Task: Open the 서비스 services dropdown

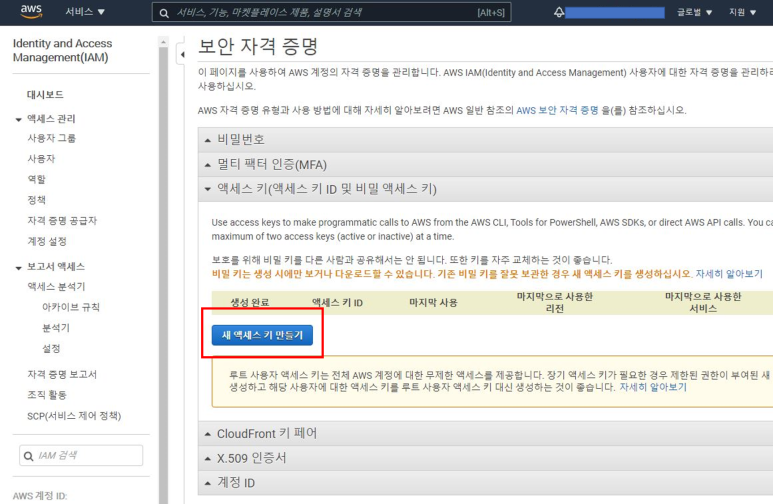Action: pyautogui.click(x=85, y=12)
